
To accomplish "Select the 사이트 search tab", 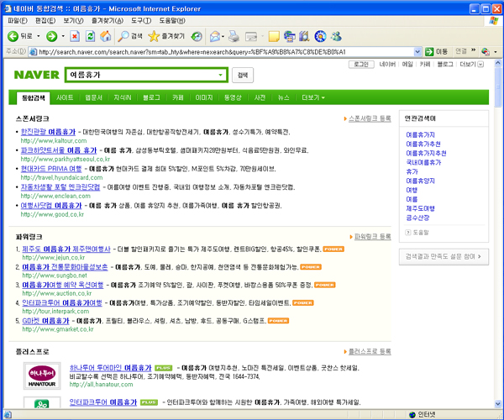I will tap(65, 97).
